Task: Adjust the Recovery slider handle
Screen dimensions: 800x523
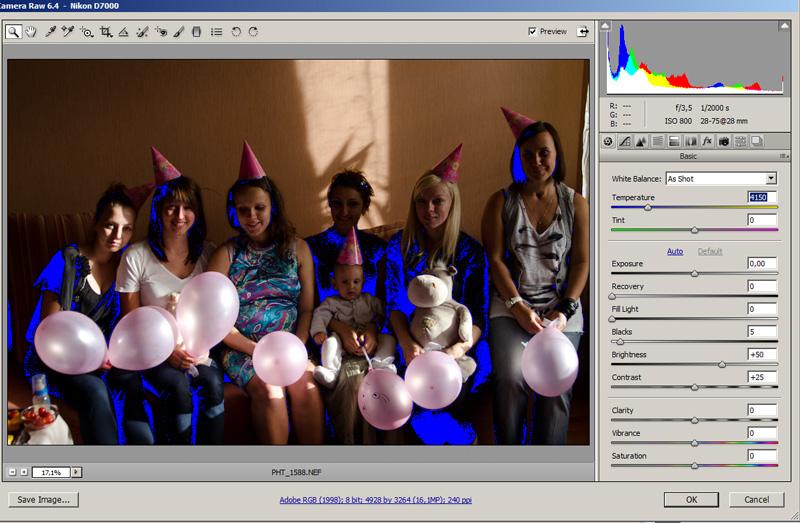Action: click(x=612, y=296)
